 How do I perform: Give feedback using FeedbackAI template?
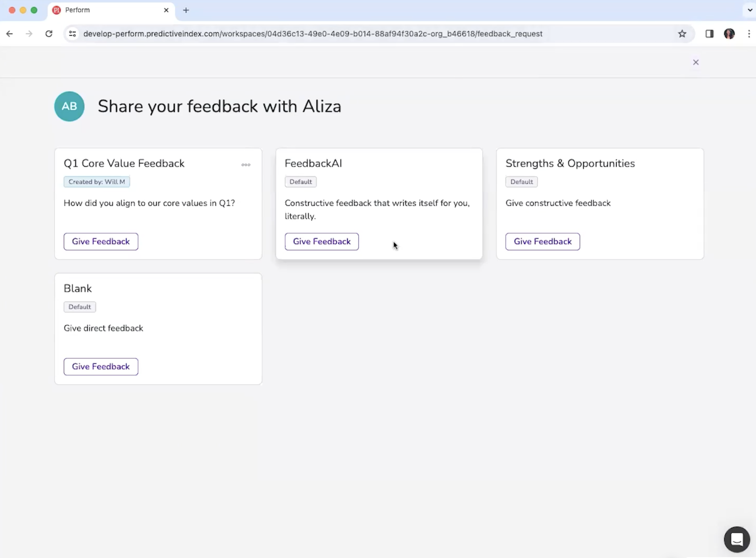321,242
